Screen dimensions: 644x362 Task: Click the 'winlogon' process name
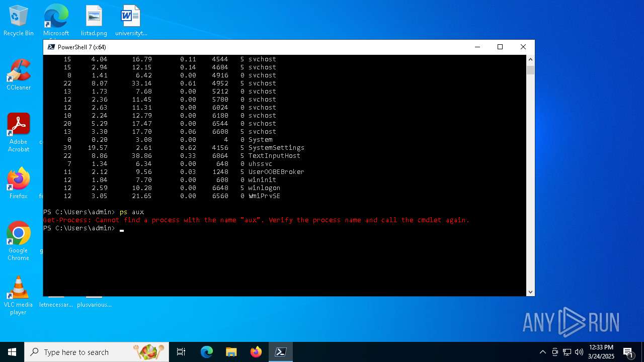264,188
